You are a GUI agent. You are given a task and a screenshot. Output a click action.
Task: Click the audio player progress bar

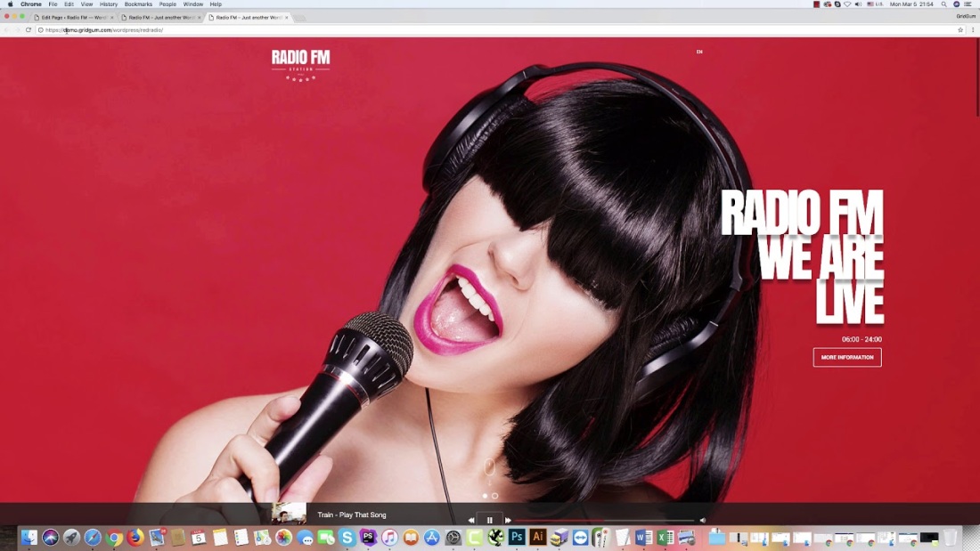tap(604, 520)
